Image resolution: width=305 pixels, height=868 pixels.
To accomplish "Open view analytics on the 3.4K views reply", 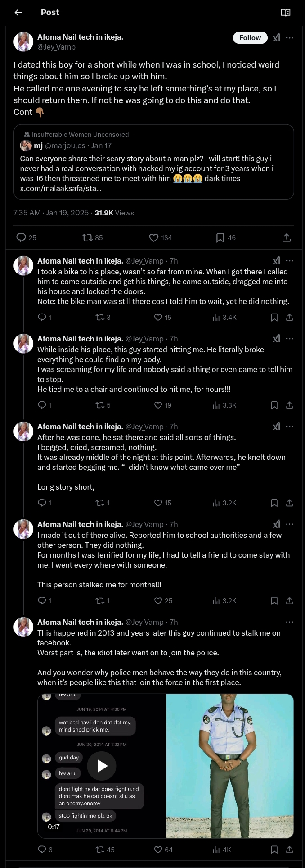I will 216,318.
